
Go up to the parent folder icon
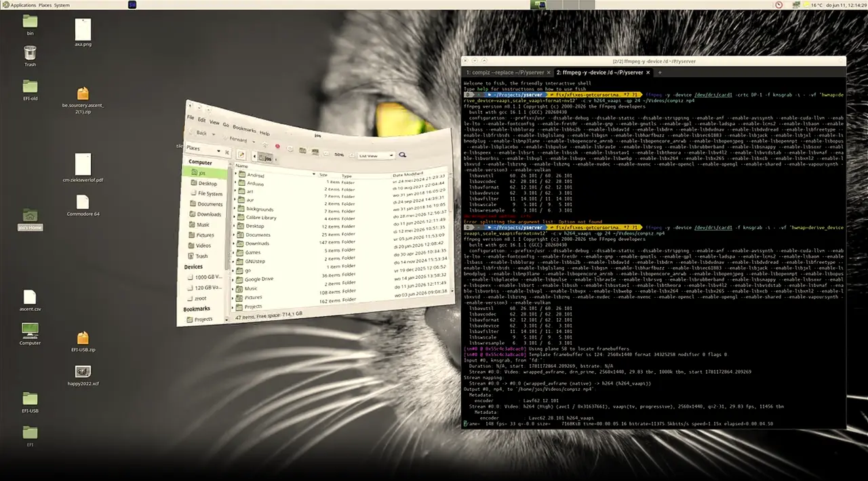[x=265, y=145]
